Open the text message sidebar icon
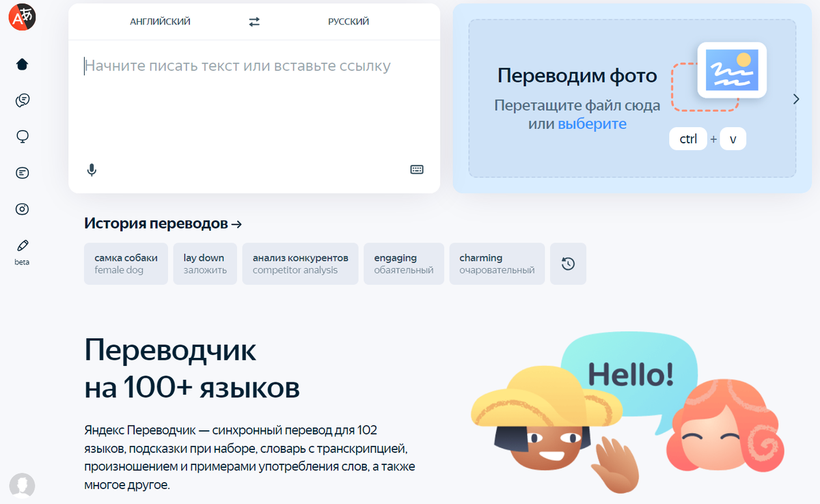This screenshot has width=820, height=504. 22,173
